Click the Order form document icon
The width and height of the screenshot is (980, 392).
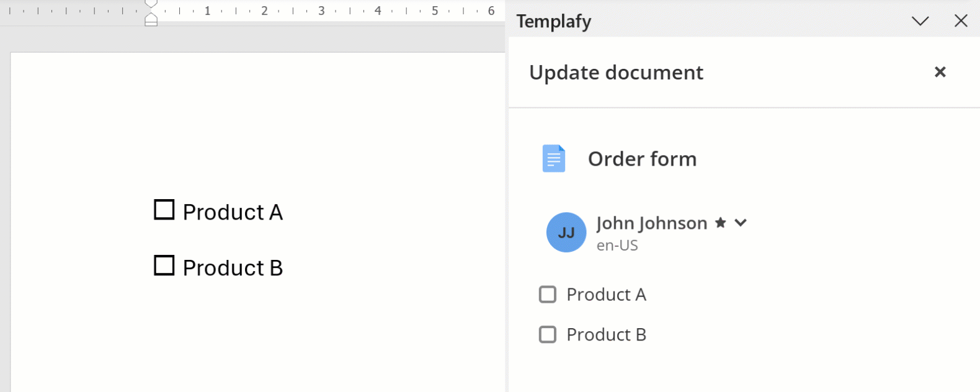[x=554, y=158]
